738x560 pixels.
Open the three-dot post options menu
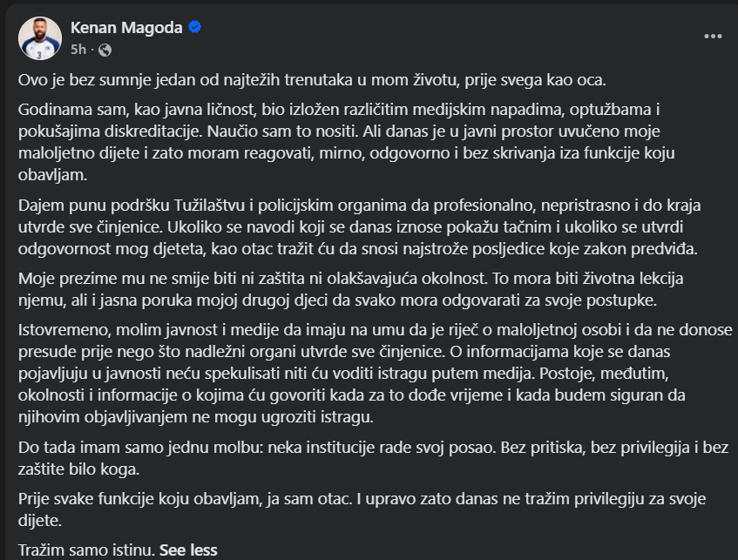click(713, 37)
